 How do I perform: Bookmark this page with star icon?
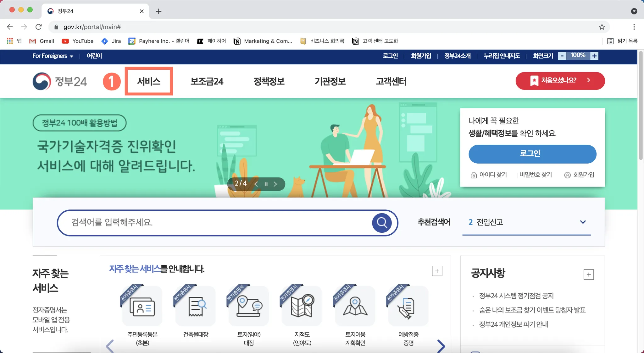tap(602, 27)
